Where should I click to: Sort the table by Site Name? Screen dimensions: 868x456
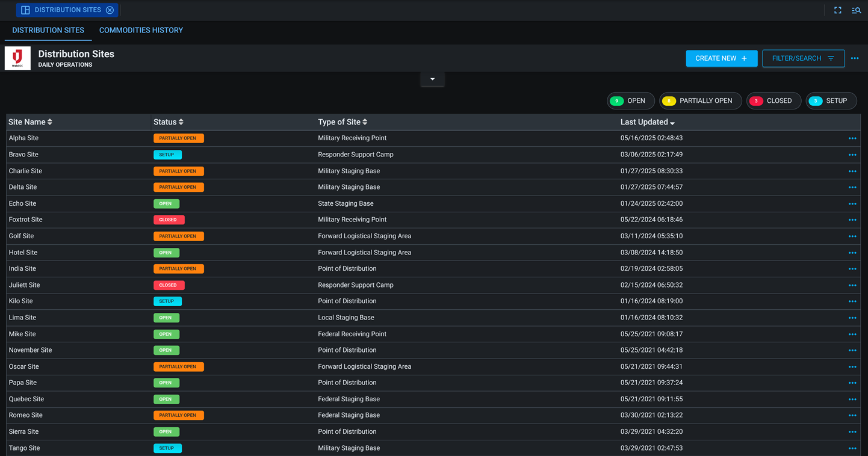[x=30, y=122]
